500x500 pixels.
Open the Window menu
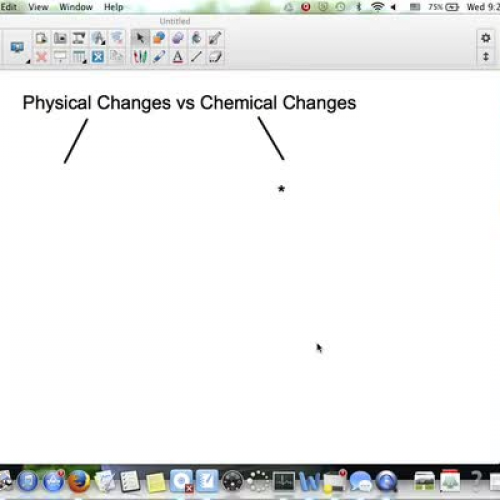[x=76, y=7]
